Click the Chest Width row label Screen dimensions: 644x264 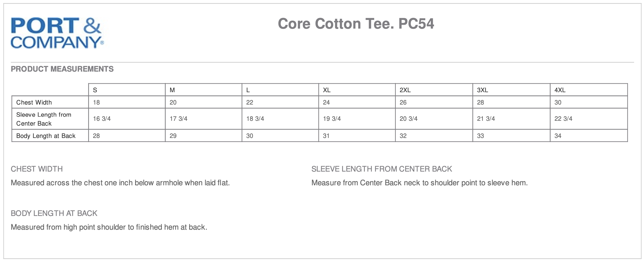(34, 102)
